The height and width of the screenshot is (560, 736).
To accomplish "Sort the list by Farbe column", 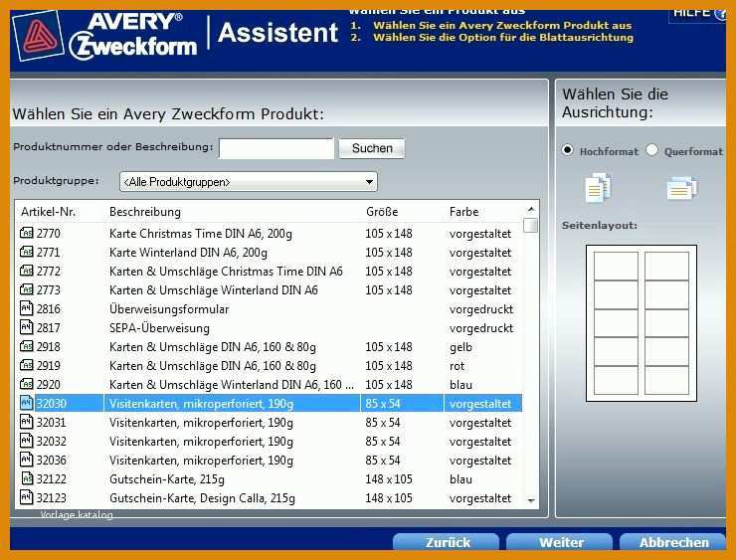I will (x=463, y=212).
